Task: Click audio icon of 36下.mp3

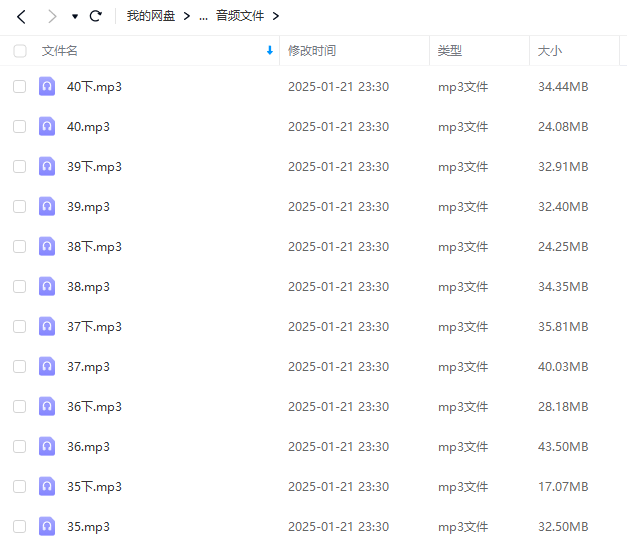Action: point(47,406)
